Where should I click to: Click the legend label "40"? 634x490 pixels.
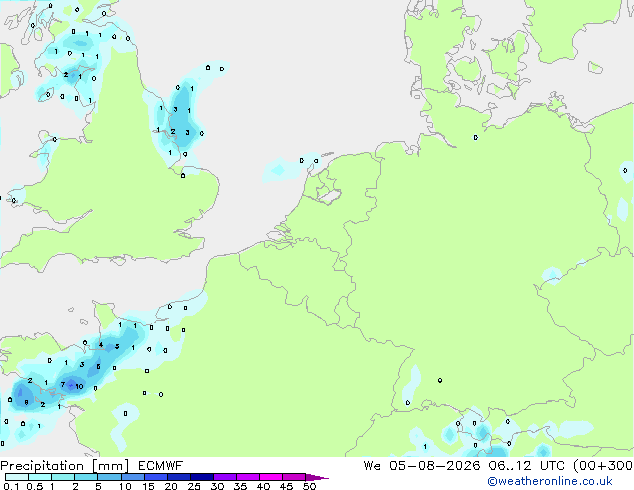point(263,486)
